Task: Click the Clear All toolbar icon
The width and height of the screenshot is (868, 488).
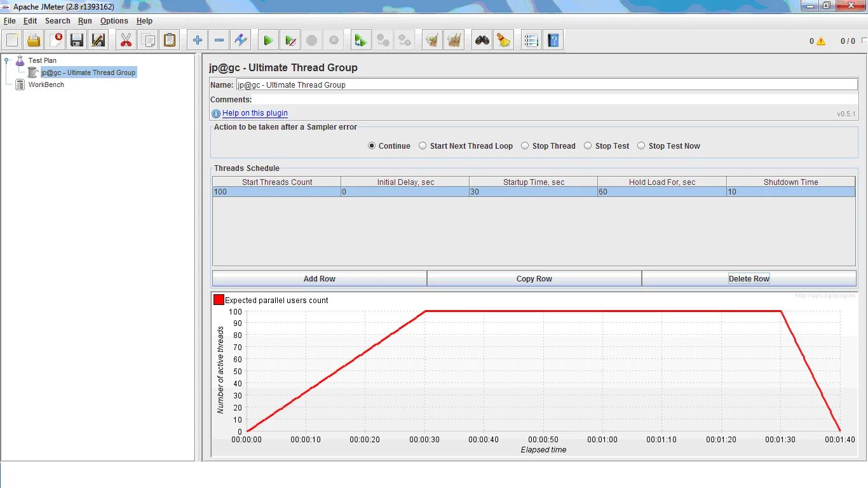Action: pos(454,41)
